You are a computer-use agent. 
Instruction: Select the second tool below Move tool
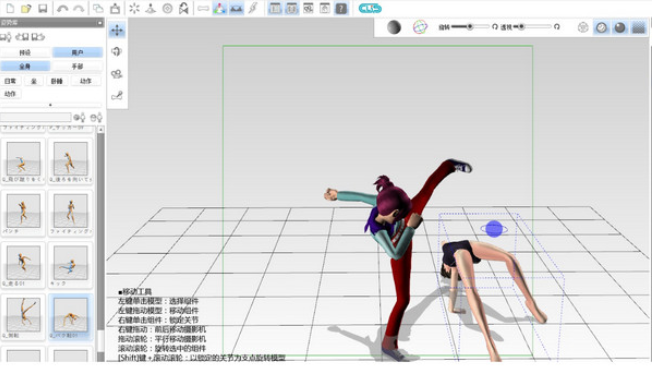tap(117, 52)
